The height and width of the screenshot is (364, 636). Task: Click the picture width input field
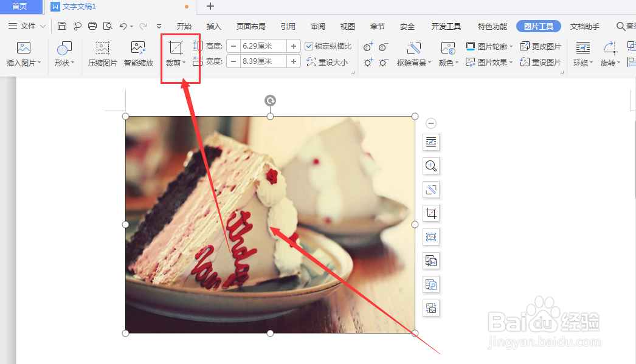(x=264, y=61)
